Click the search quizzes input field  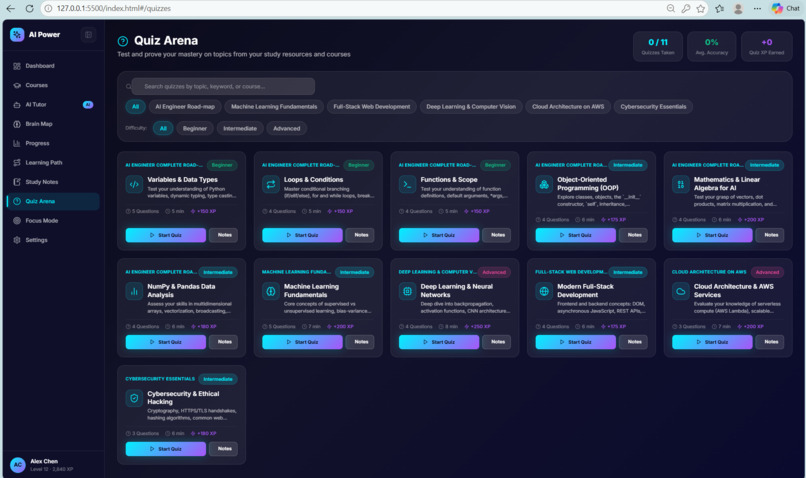point(223,86)
